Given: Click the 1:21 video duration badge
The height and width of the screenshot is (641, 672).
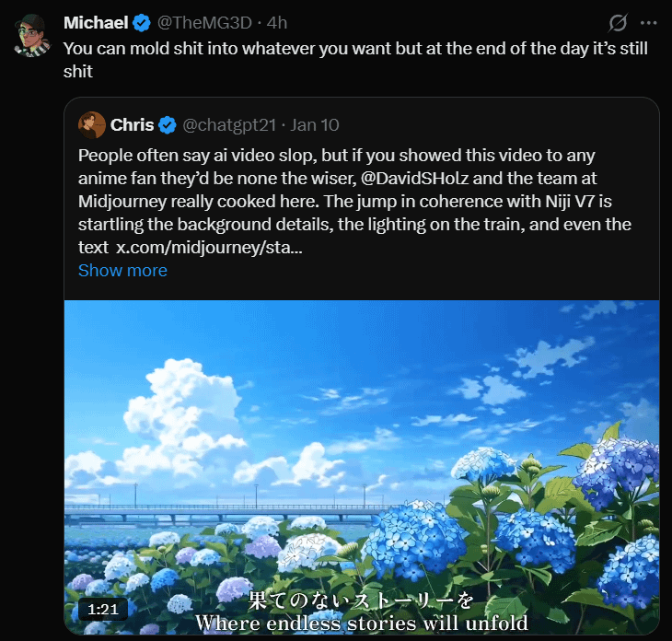Looking at the screenshot, I should pos(102,609).
